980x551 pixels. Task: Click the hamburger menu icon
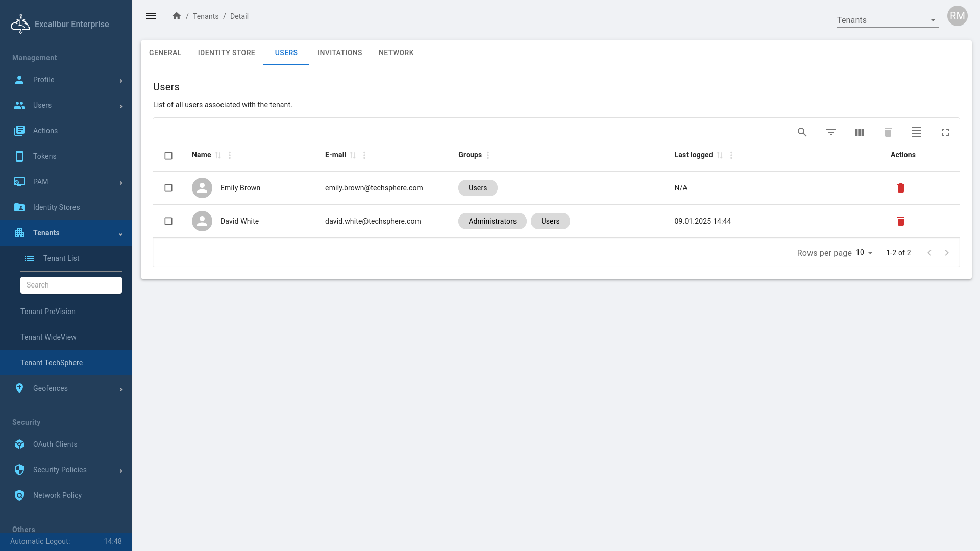point(151,16)
